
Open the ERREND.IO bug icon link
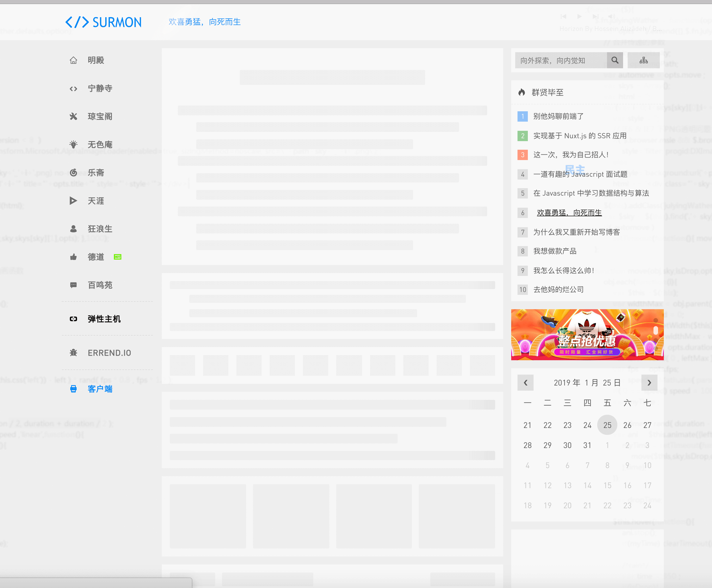coord(109,353)
